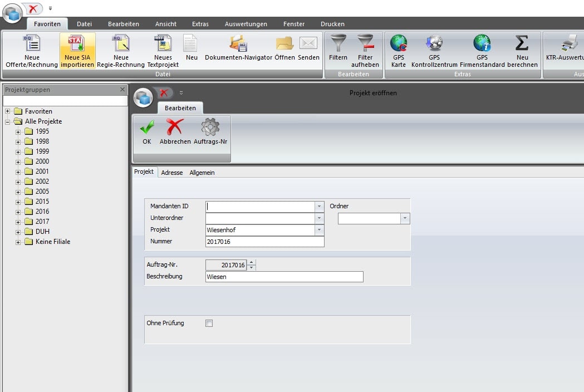Image resolution: width=584 pixels, height=392 pixels.
Task: Click Abbrechen red cross
Action: (175, 132)
